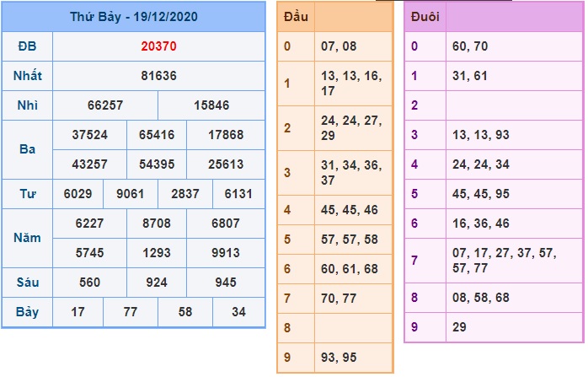
Task: Click "07, 17, 27, 37, 57, 57, 77" list
Action: [x=505, y=261]
